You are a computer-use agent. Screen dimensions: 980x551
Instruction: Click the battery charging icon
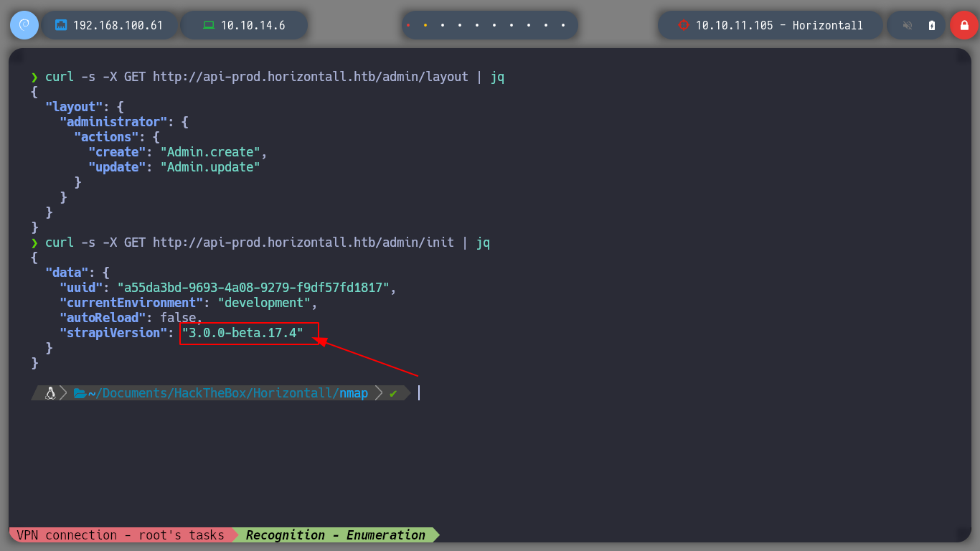[x=932, y=25]
